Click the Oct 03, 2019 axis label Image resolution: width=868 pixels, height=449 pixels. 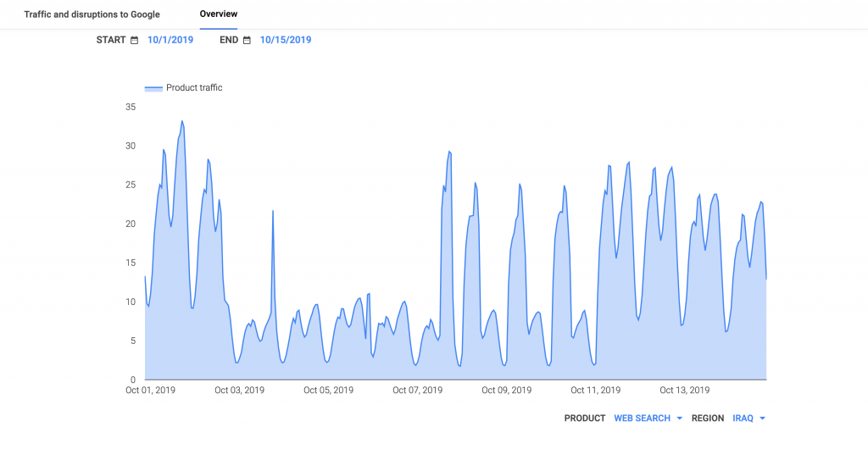click(x=240, y=391)
